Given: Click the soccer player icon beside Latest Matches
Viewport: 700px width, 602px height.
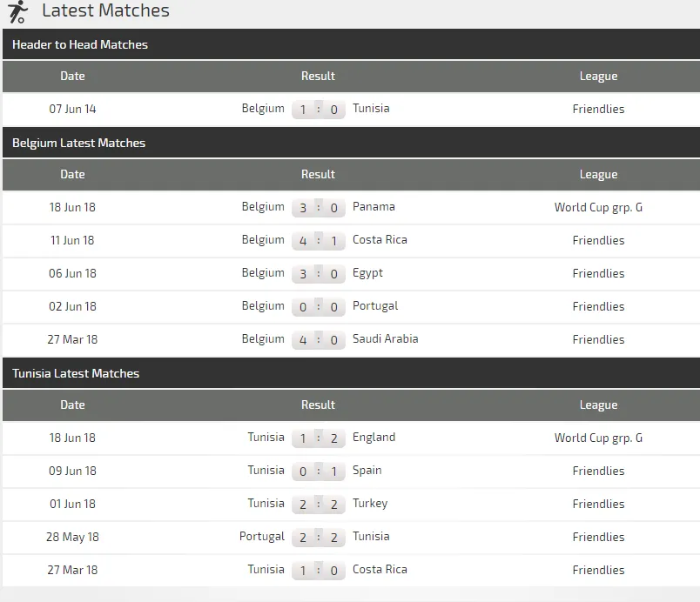Looking at the screenshot, I should pyautogui.click(x=17, y=12).
